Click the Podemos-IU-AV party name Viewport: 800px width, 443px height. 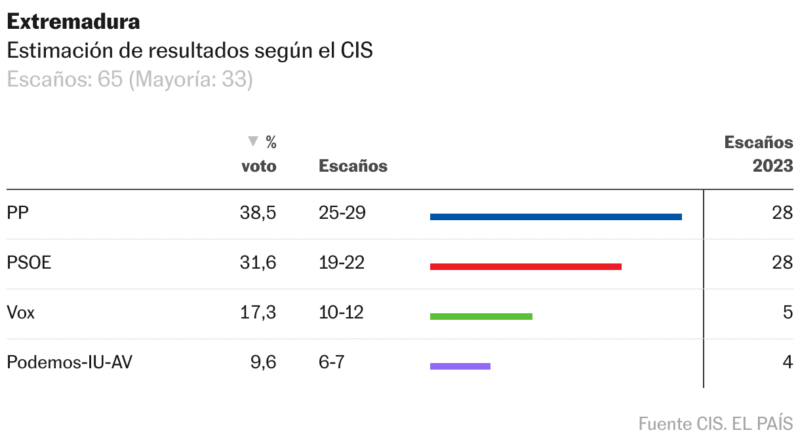[x=69, y=363]
